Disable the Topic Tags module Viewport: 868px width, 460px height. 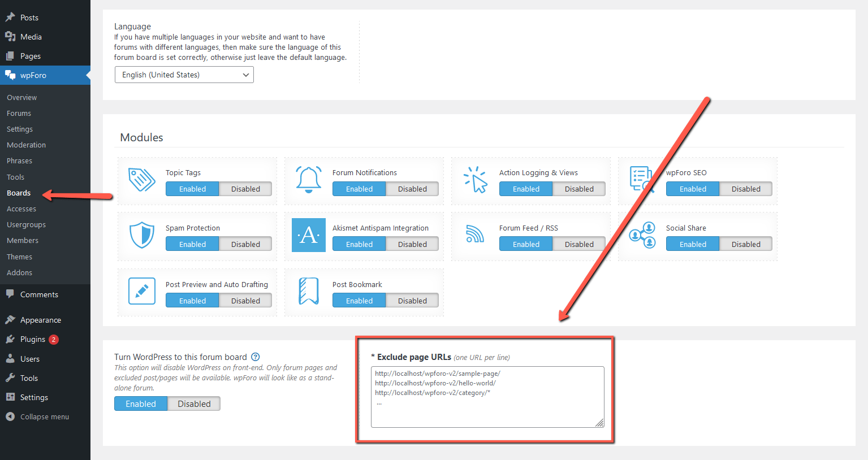(245, 189)
